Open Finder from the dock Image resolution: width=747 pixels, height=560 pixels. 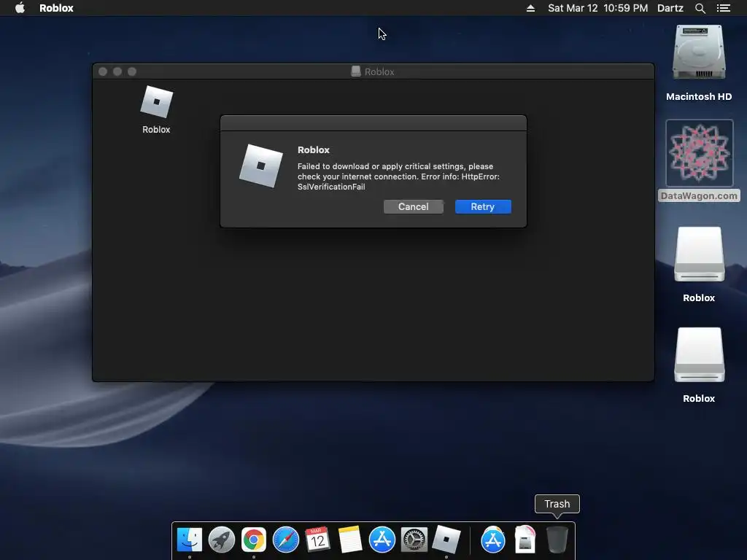(190, 540)
